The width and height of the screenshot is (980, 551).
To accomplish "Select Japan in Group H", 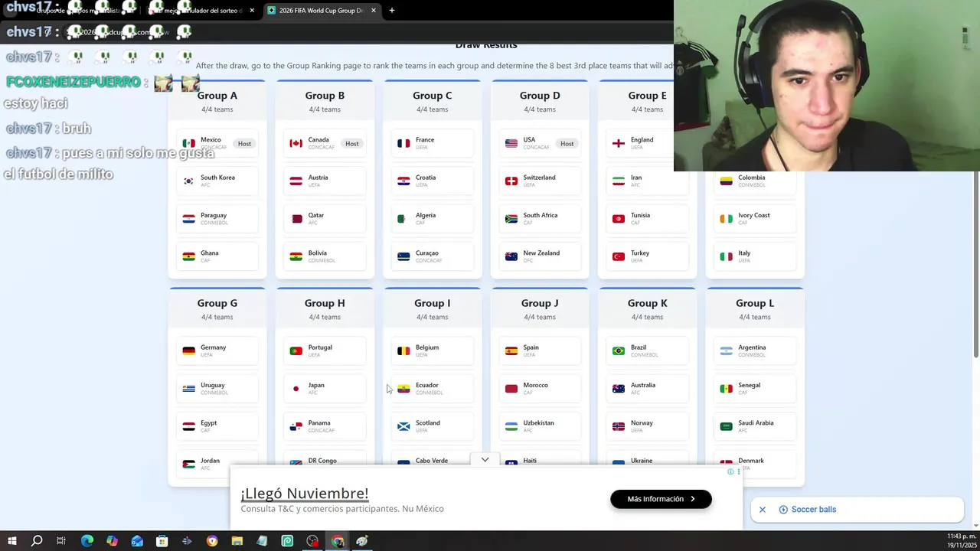I will (x=325, y=389).
